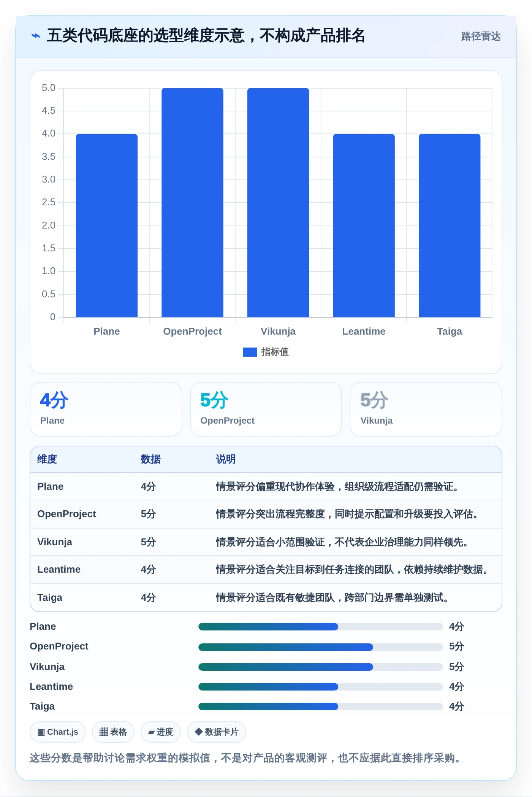Viewport: 532px width, 797px height.
Task: Click the Plane label in progress list
Action: (x=43, y=627)
